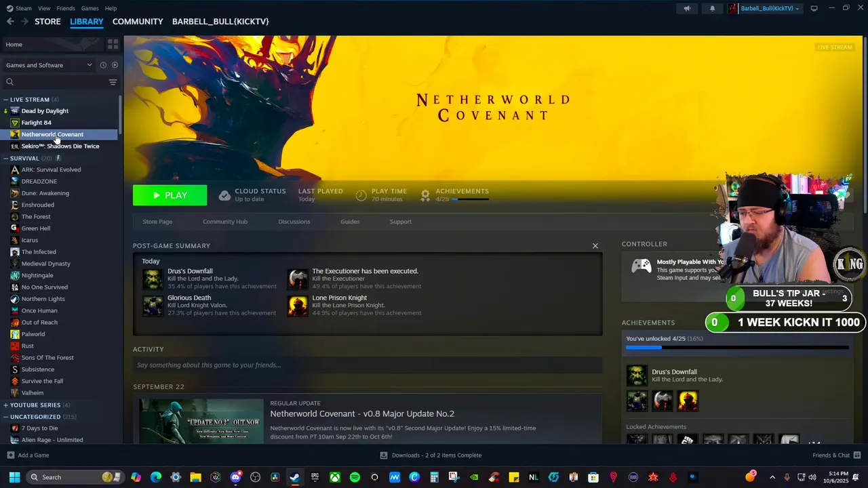Click the Palworld game icon
The image size is (868, 488).
[15, 334]
